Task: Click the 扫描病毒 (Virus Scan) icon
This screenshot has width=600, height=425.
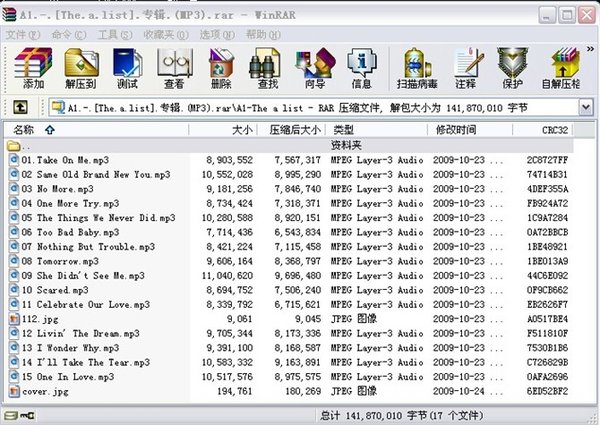Action: [x=417, y=68]
